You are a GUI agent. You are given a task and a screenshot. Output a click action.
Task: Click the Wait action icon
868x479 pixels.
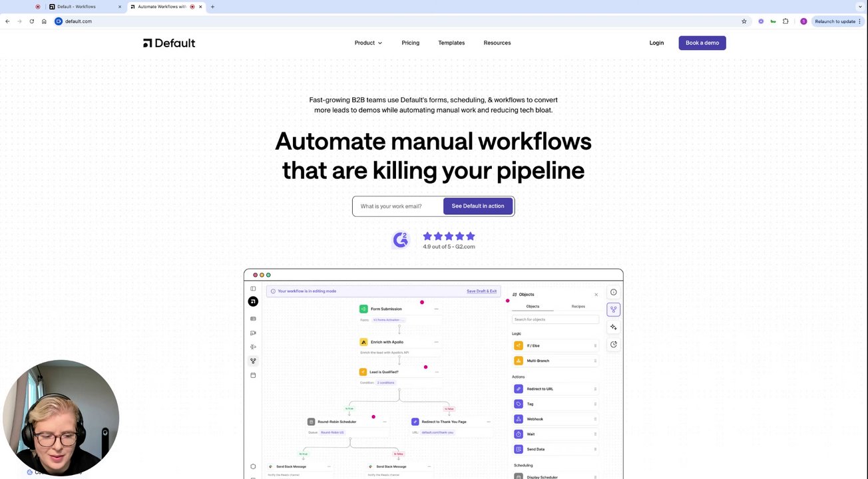point(519,434)
